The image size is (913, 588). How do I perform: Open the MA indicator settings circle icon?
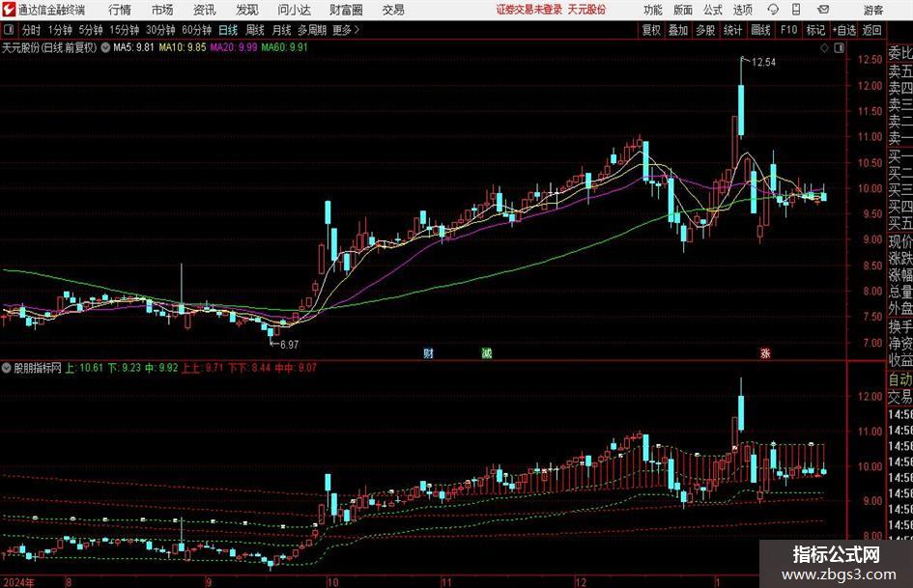[x=105, y=47]
